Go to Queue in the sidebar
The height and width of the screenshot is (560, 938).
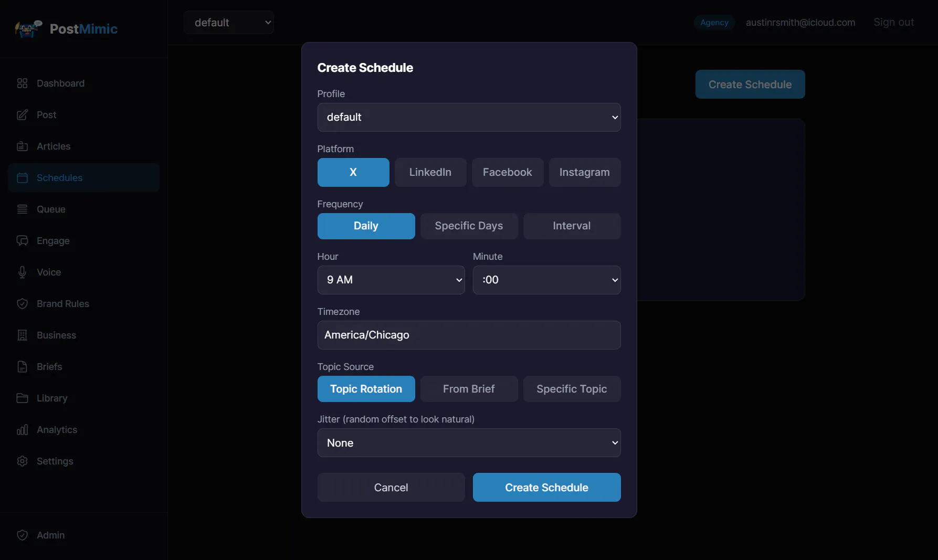coord(84,209)
